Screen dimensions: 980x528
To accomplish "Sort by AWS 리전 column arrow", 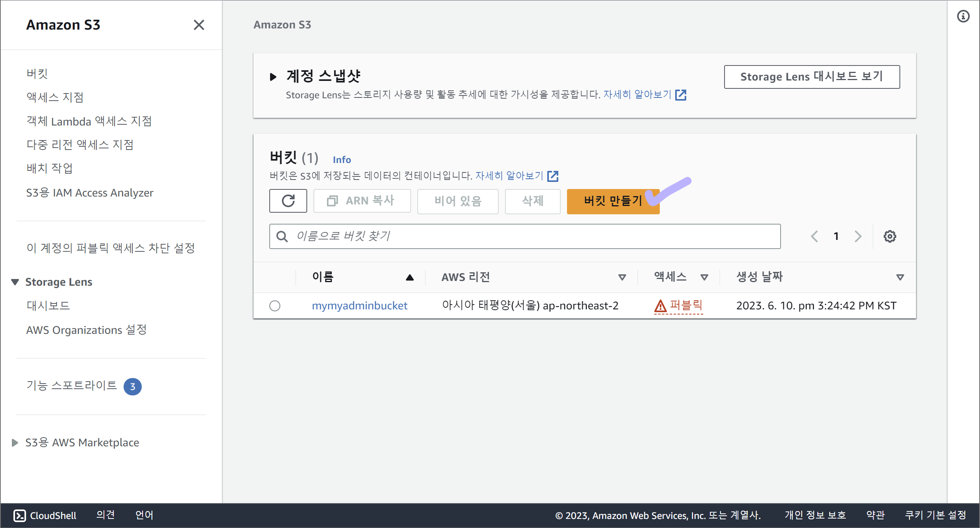I will (622, 277).
